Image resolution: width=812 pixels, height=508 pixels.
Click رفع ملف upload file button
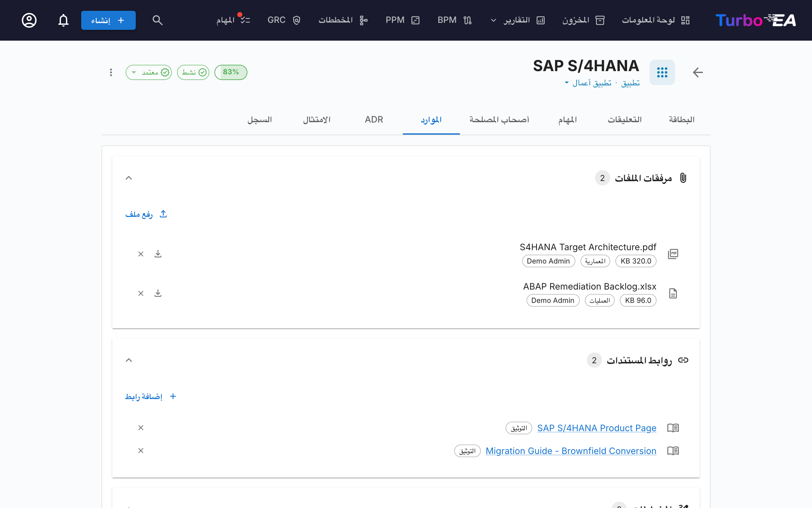coord(146,214)
